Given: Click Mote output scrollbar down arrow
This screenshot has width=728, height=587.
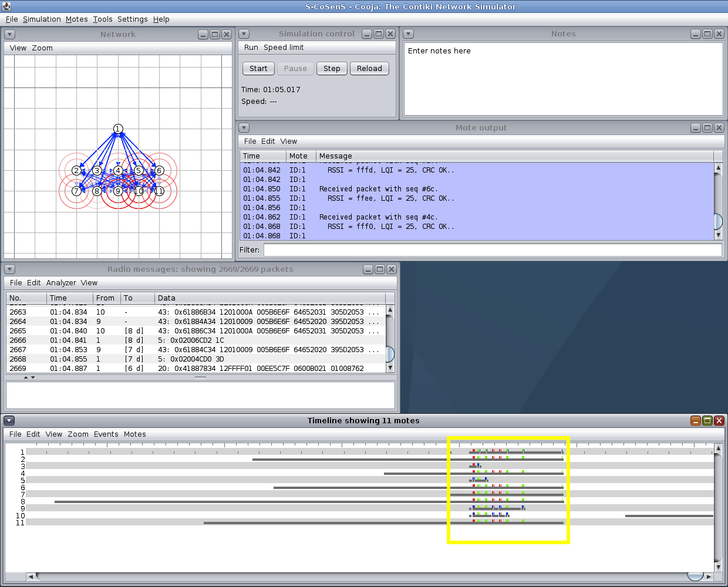Looking at the screenshot, I should tap(718, 235).
